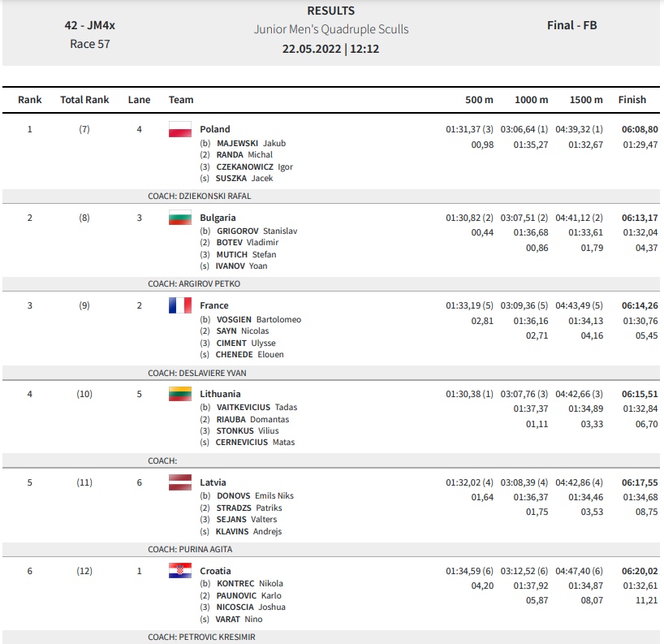Click the 500 m column header
The height and width of the screenshot is (644, 664).
[x=479, y=100]
